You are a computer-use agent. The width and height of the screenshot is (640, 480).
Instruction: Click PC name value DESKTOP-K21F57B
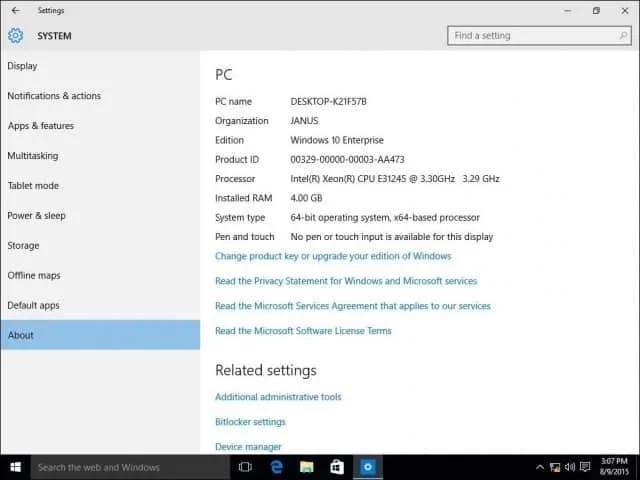[329, 101]
